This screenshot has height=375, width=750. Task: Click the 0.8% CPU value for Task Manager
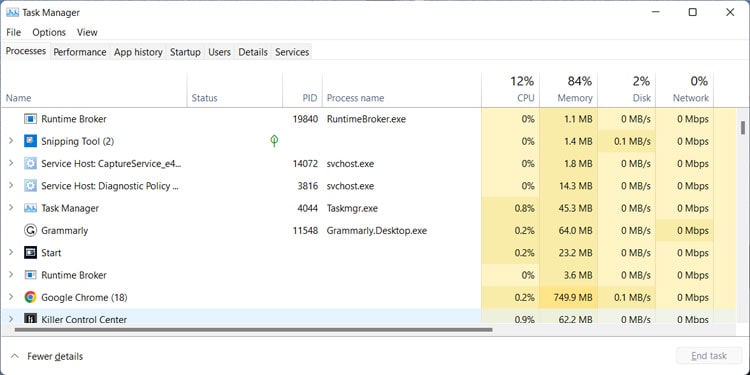point(524,208)
